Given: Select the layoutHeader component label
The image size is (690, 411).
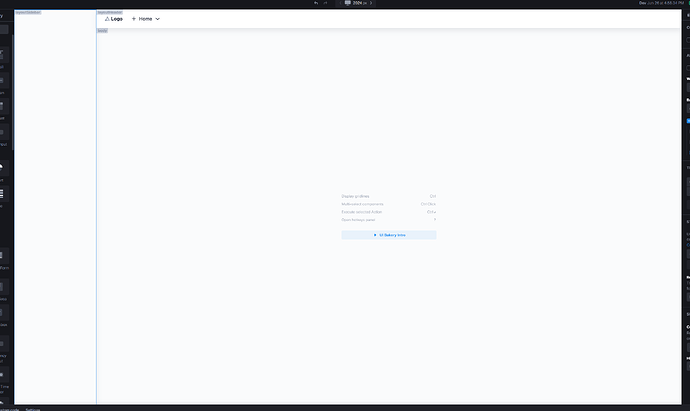Looking at the screenshot, I should click(x=110, y=12).
